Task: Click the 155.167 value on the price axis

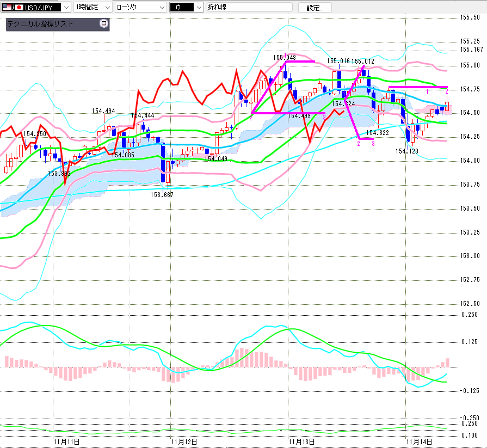Action: point(471,50)
